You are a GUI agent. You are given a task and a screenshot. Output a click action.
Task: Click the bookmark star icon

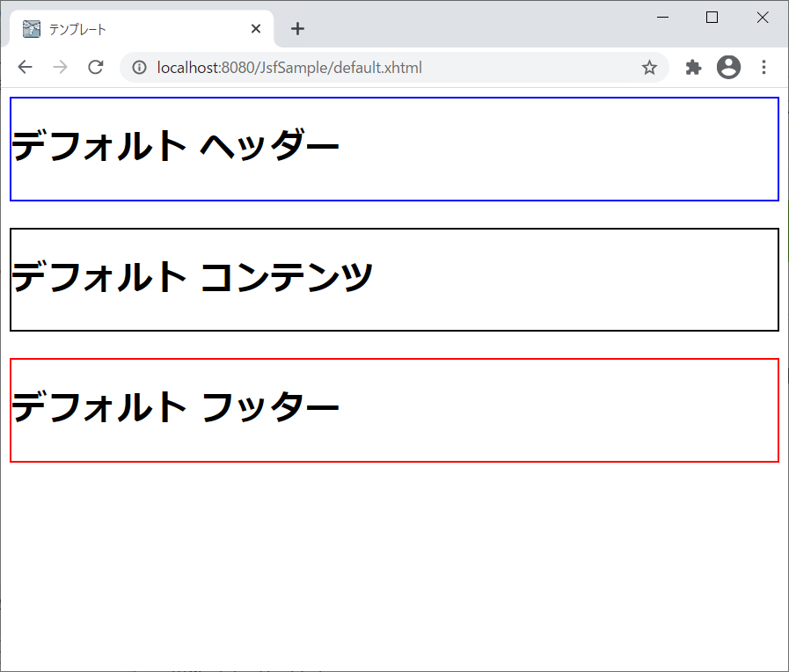(649, 67)
